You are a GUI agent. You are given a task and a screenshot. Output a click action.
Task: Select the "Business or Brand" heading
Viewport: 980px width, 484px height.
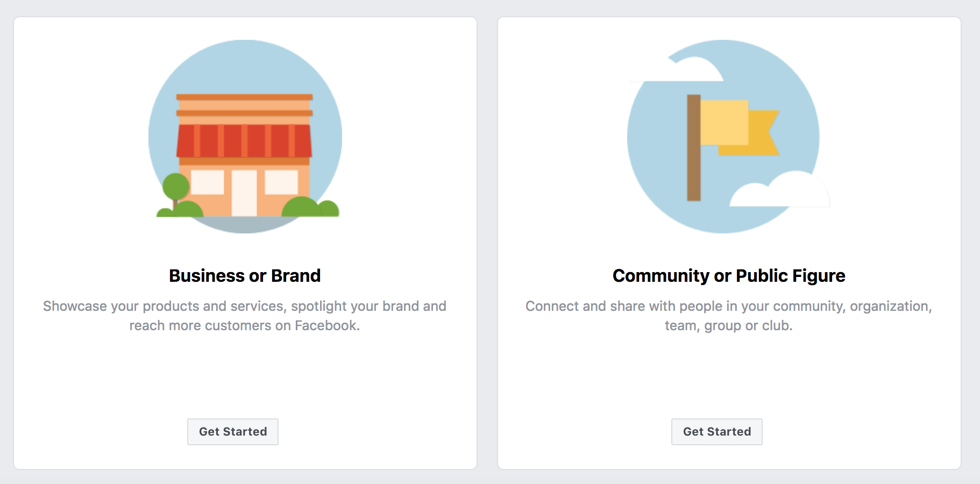pos(245,276)
